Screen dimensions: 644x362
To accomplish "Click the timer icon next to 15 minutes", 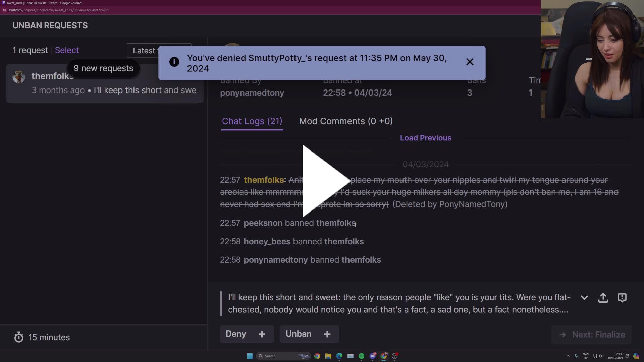I will (x=19, y=337).
